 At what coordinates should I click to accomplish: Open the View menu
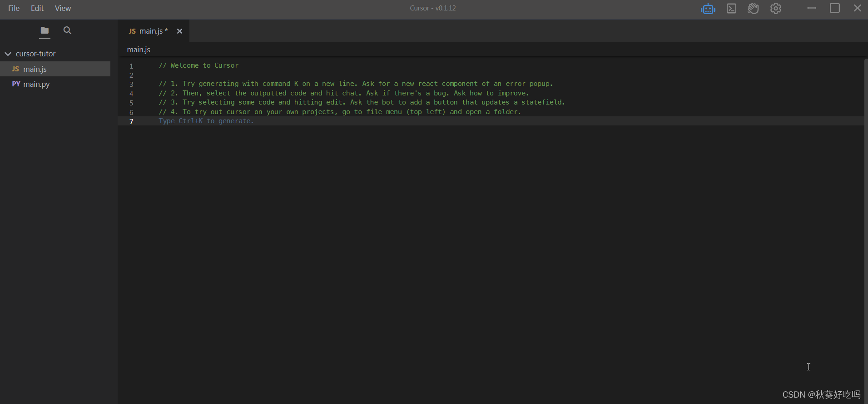(x=63, y=8)
